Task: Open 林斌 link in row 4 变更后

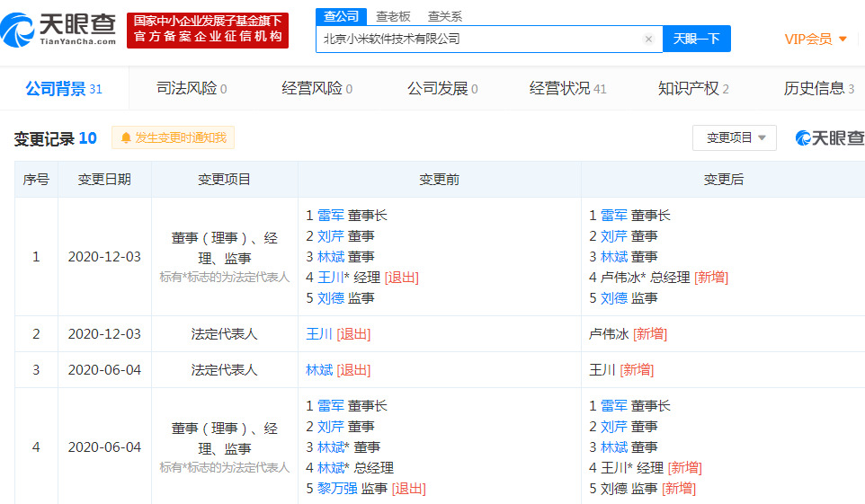Action: (x=613, y=447)
